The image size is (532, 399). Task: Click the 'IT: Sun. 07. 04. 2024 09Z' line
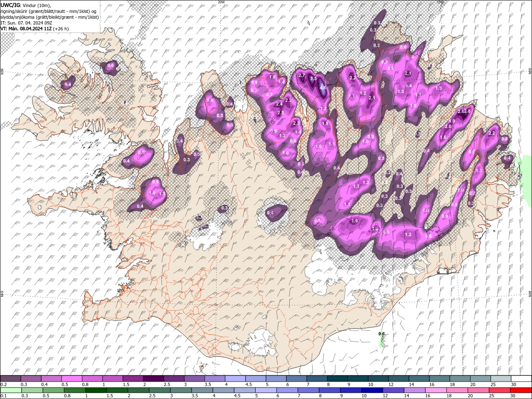(x=25, y=23)
